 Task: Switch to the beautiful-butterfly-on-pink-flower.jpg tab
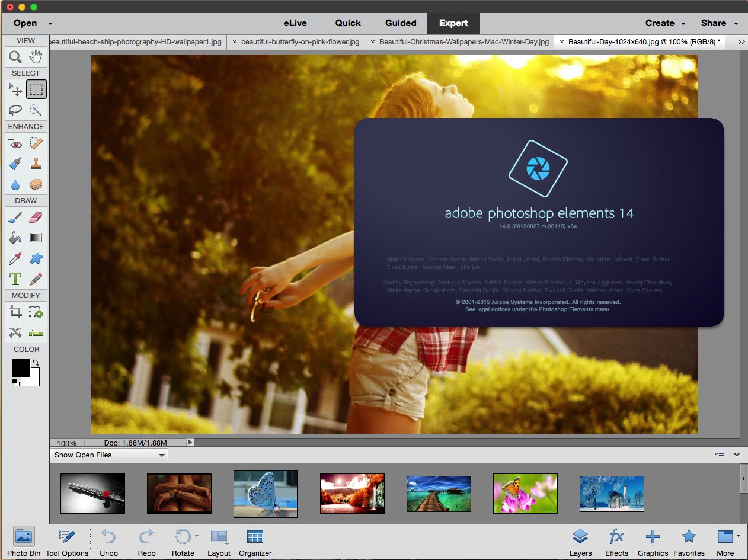(x=299, y=42)
